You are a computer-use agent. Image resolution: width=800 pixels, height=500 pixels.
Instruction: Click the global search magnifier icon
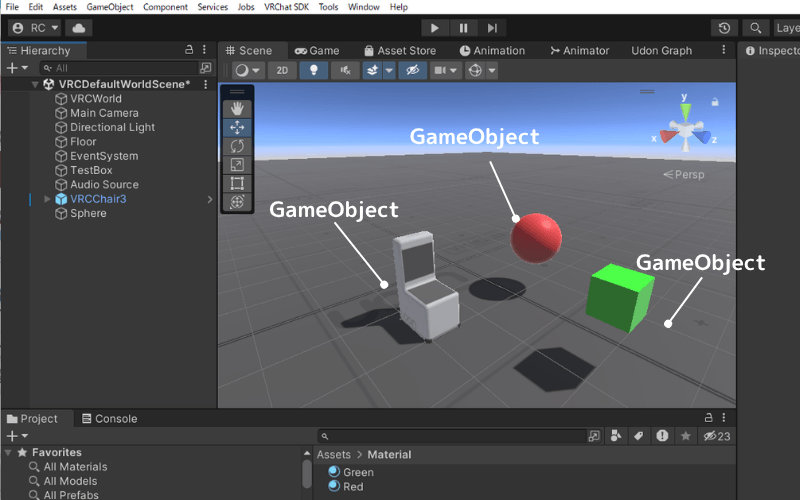(x=756, y=28)
